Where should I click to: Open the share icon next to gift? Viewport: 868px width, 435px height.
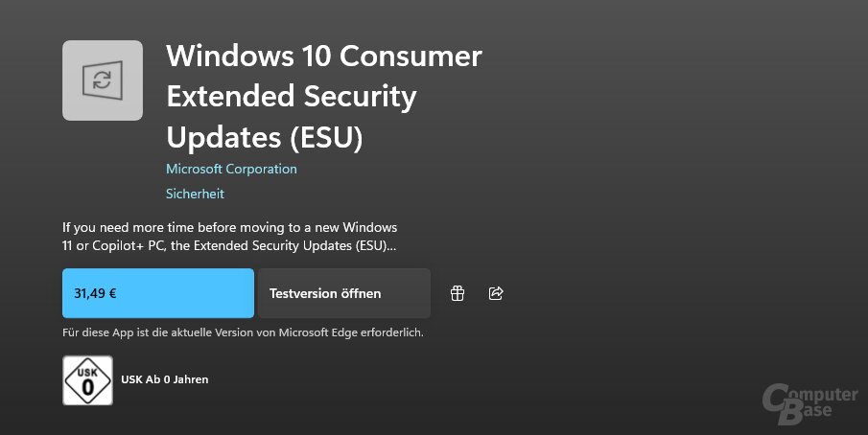496,293
